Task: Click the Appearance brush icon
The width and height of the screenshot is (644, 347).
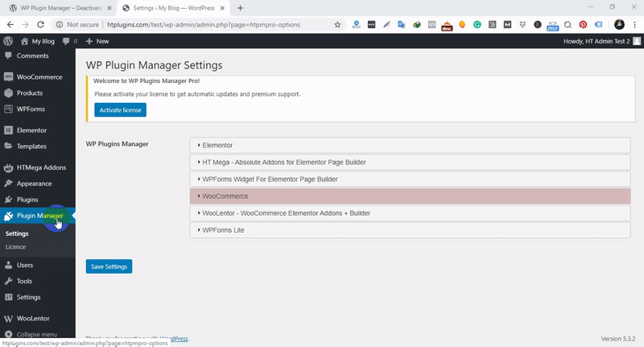Action: (x=8, y=184)
